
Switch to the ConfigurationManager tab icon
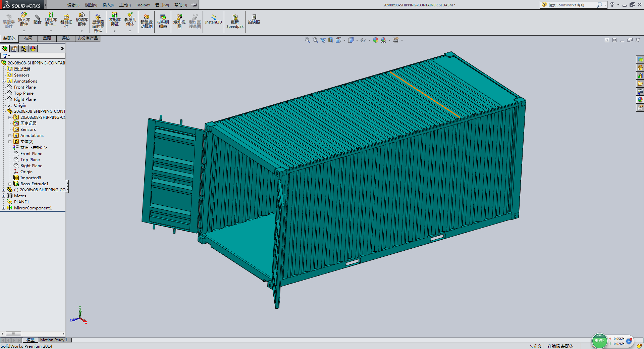(23, 49)
